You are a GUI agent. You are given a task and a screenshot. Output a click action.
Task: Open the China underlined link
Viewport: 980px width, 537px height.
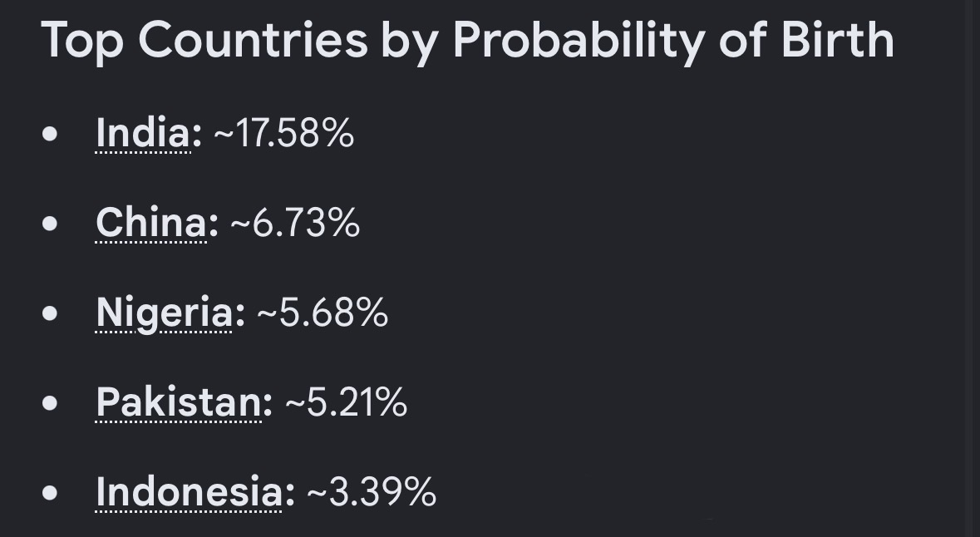(x=151, y=223)
